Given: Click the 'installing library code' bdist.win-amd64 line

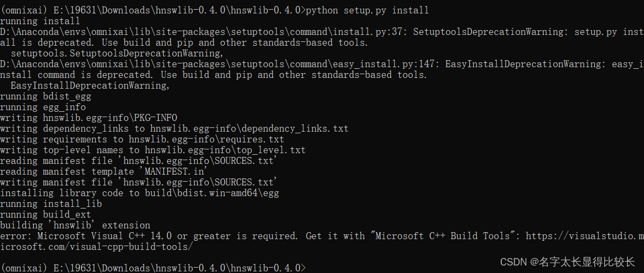Looking at the screenshot, I should click(140, 193).
